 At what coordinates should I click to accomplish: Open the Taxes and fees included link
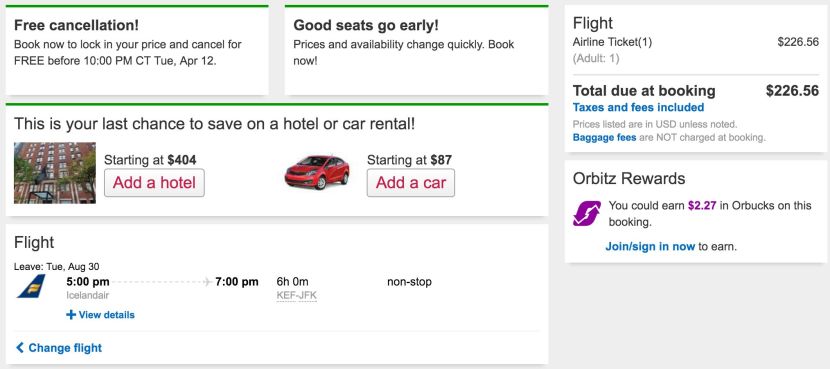click(638, 107)
